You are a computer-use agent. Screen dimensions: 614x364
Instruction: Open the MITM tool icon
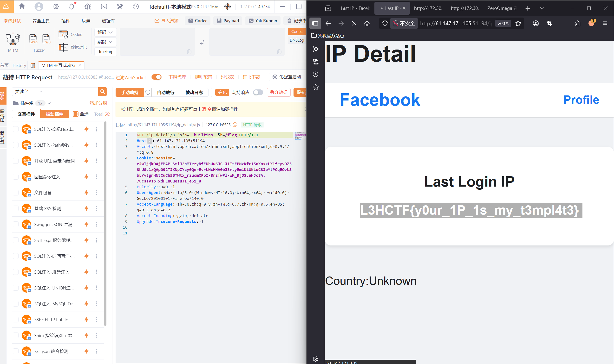point(13,39)
